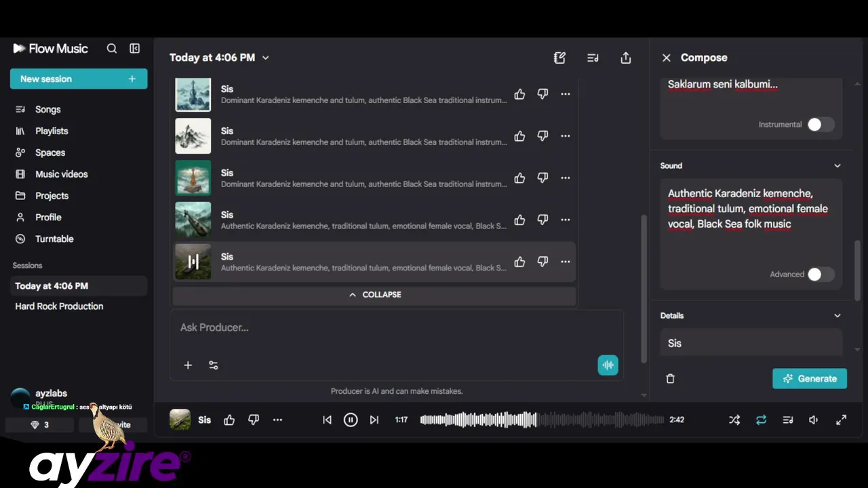The height and width of the screenshot is (488, 868).
Task: Collapse the Sound section
Action: (837, 166)
